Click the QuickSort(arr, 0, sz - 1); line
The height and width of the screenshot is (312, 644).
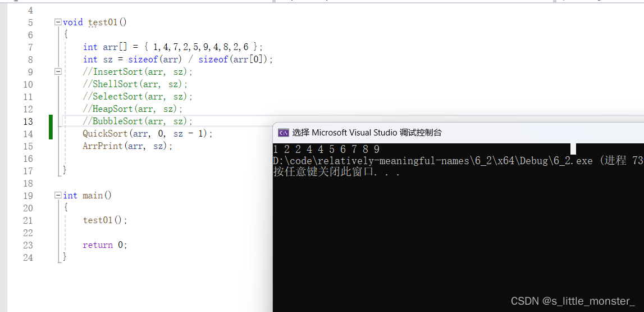(x=148, y=133)
